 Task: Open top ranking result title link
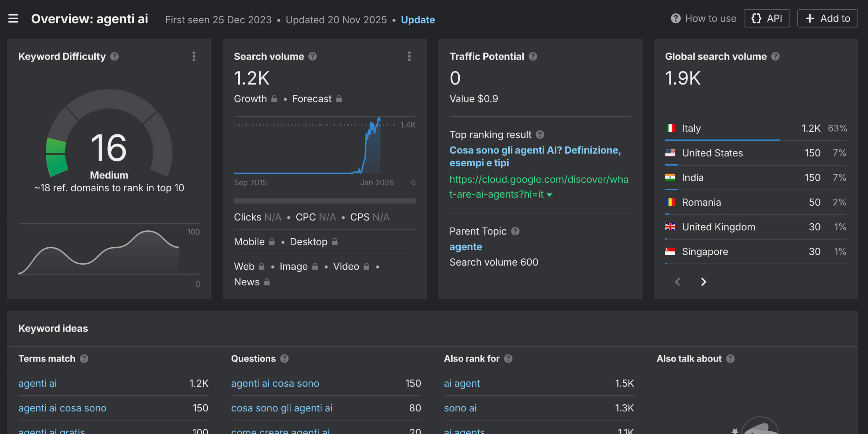[535, 156]
